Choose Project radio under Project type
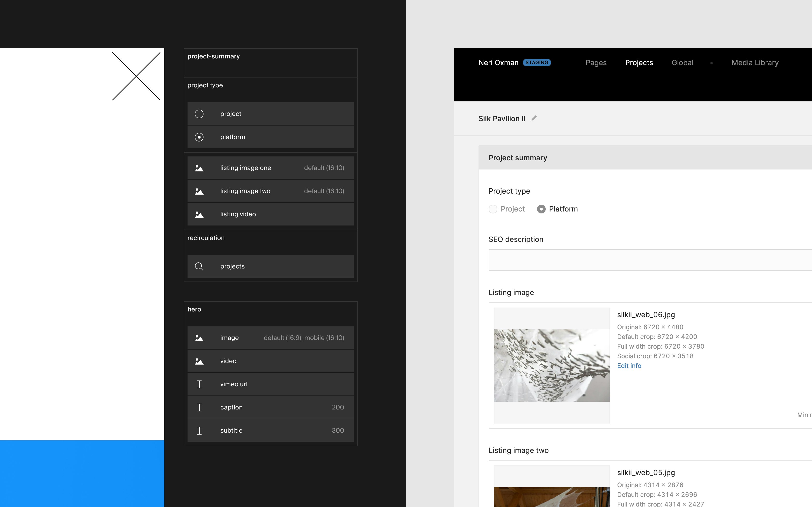The height and width of the screenshot is (507, 812). pos(493,209)
